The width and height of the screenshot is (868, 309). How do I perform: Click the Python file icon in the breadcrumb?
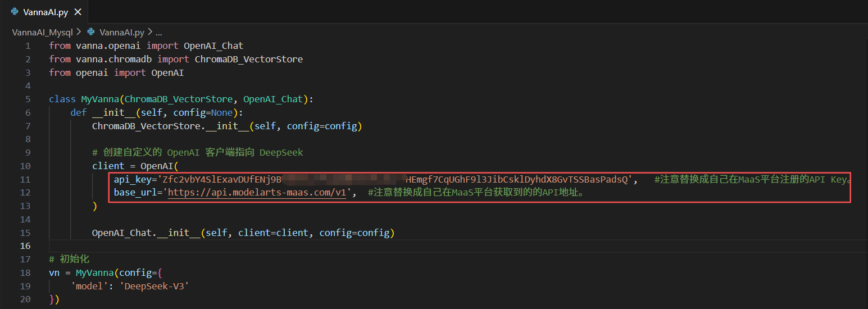[x=90, y=32]
